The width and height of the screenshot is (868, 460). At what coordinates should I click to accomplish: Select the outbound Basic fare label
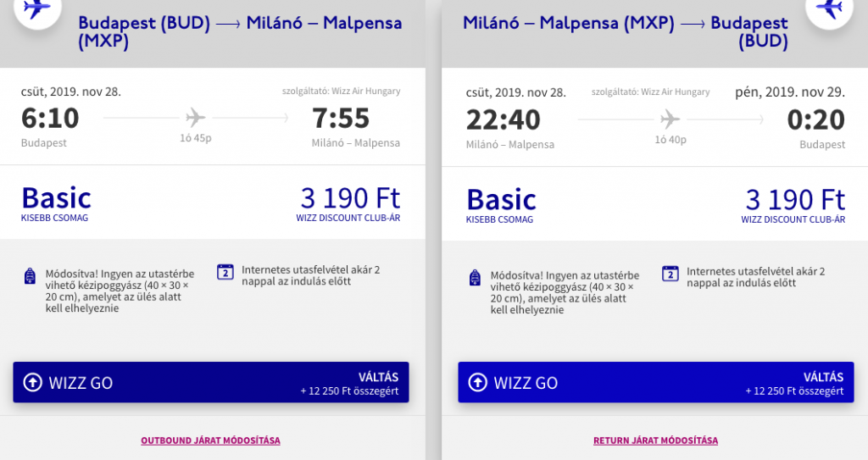(x=56, y=198)
